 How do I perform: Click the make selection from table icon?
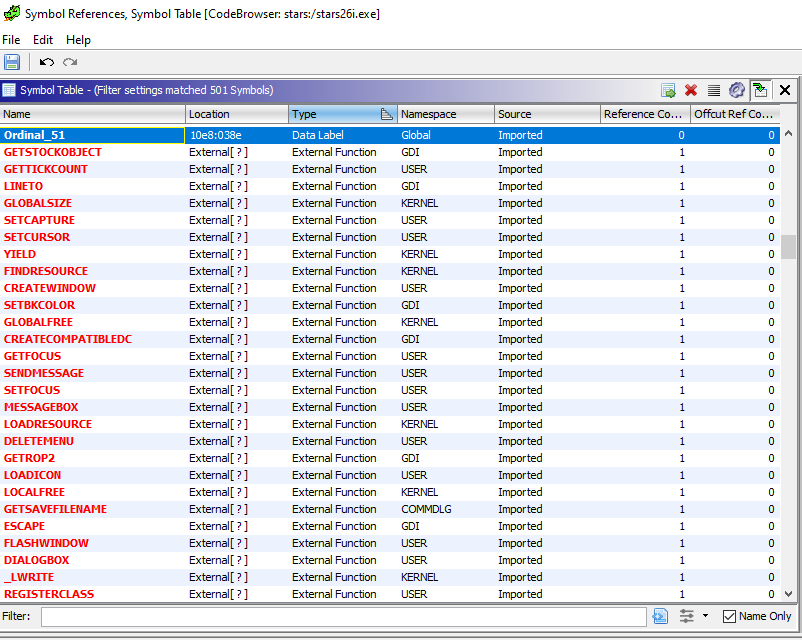pyautogui.click(x=668, y=91)
